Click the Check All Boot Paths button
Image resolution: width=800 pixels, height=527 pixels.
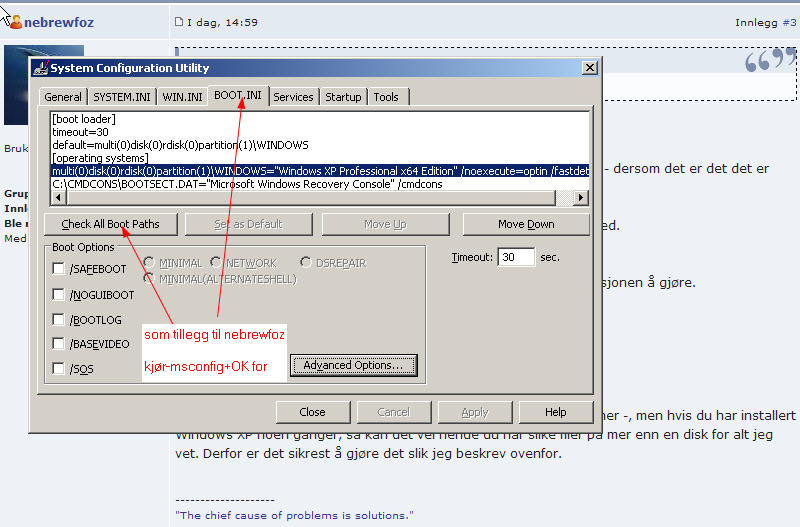(x=111, y=224)
